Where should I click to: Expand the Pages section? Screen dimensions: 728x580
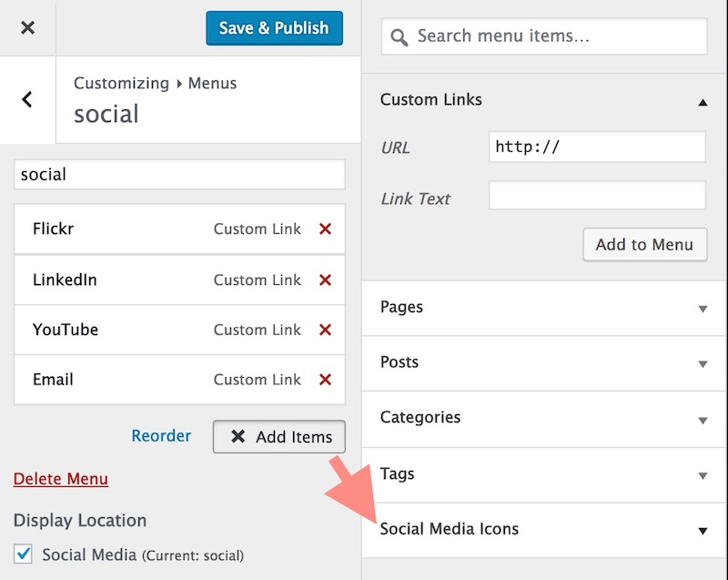[x=543, y=308]
